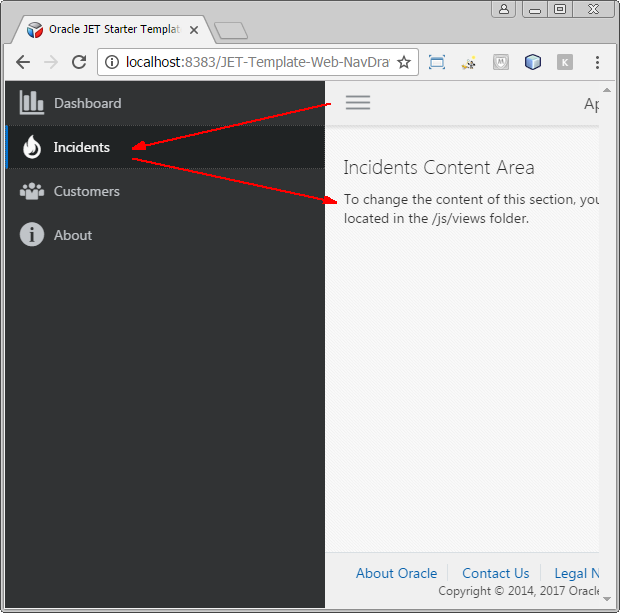Click the Dashboard bar chart icon
Image resolution: width=620 pixels, height=613 pixels.
(x=32, y=102)
